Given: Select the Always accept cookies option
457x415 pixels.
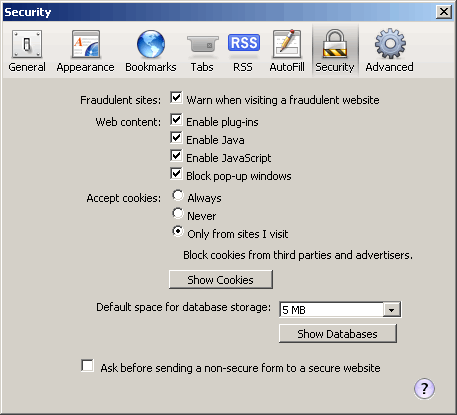Looking at the screenshot, I should (x=178, y=196).
